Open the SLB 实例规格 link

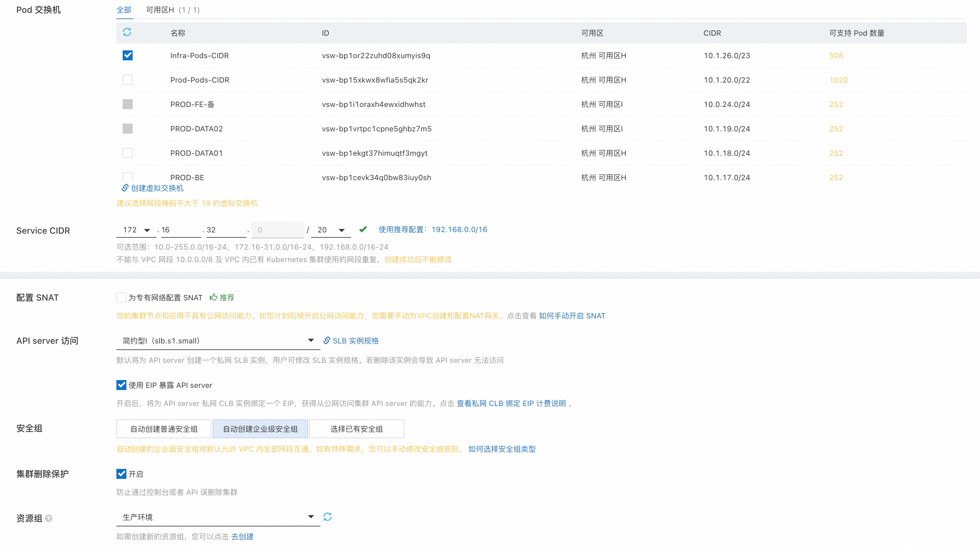356,341
